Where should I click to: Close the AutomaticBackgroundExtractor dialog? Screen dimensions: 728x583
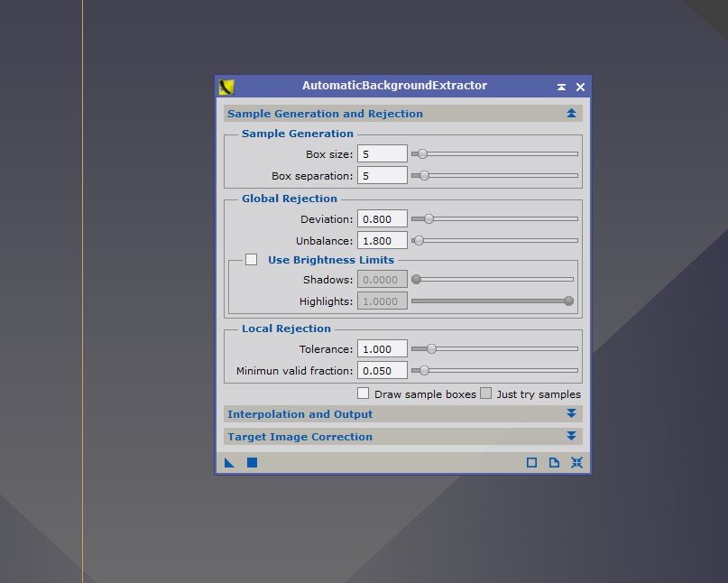point(580,87)
